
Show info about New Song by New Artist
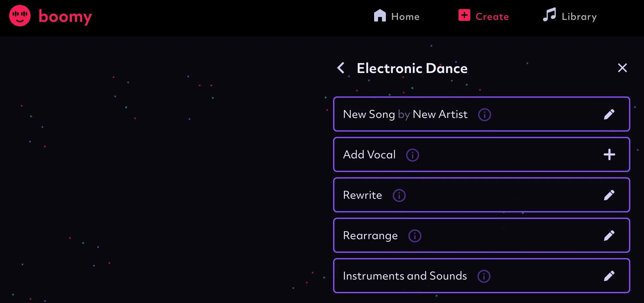pos(484,115)
